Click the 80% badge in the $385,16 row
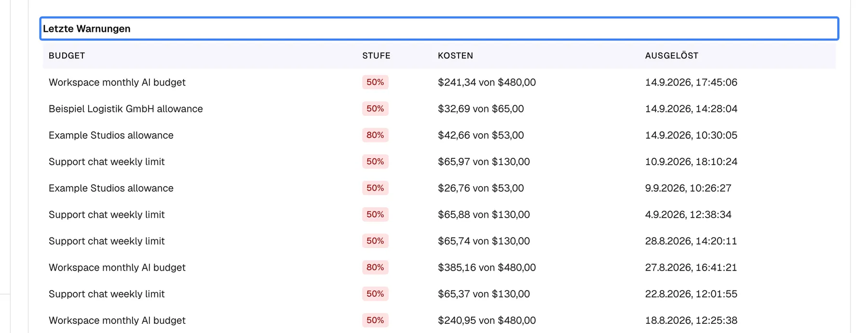This screenshot has width=868, height=333. pos(375,268)
